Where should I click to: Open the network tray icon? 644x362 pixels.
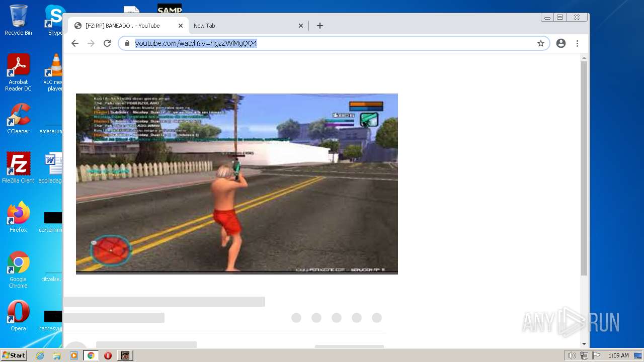(584, 355)
